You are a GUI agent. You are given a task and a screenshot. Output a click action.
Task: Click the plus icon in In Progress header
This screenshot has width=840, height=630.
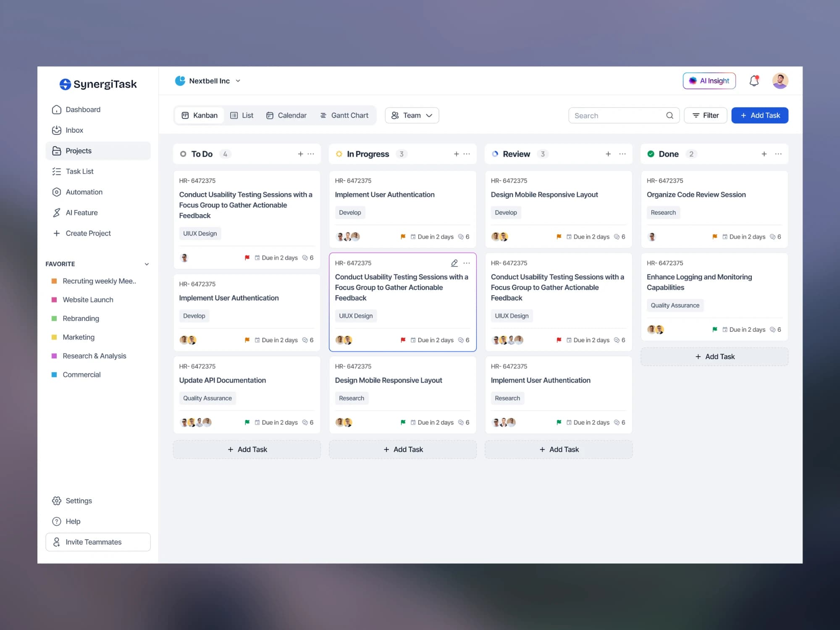point(456,154)
